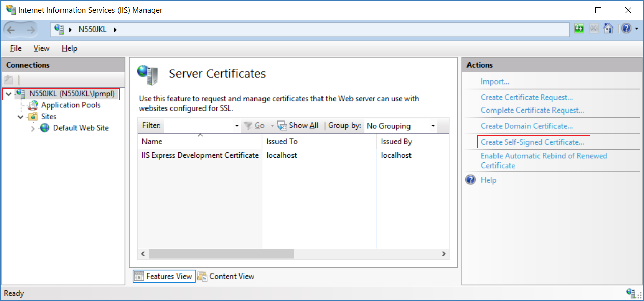Click the breadcrumb arrow before N550JKL

click(x=71, y=30)
